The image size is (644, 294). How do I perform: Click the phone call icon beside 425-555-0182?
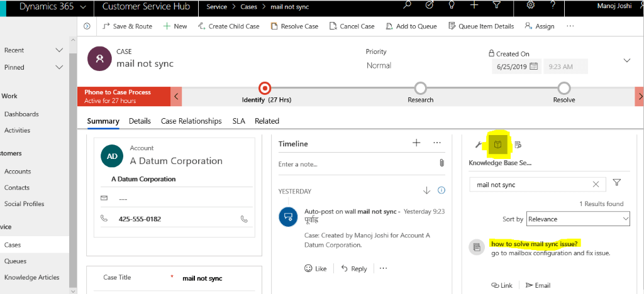(245, 219)
